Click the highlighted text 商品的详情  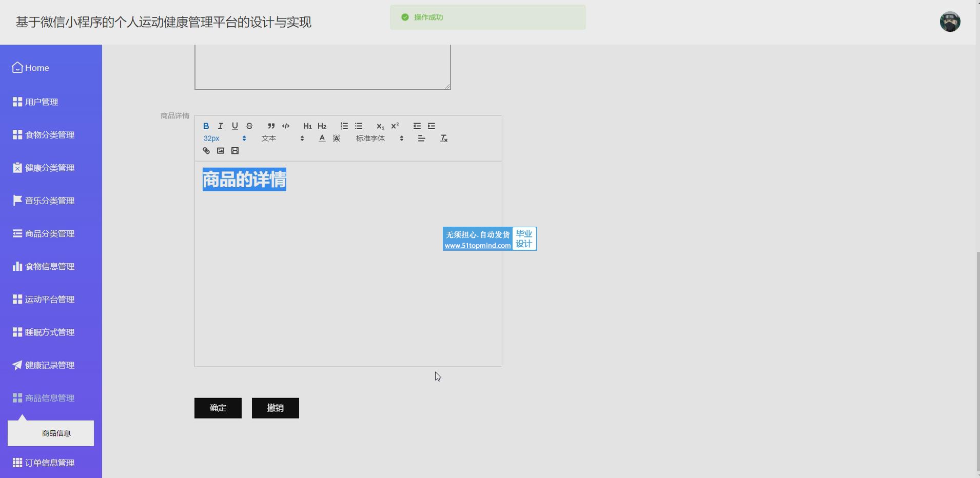pyautogui.click(x=244, y=180)
